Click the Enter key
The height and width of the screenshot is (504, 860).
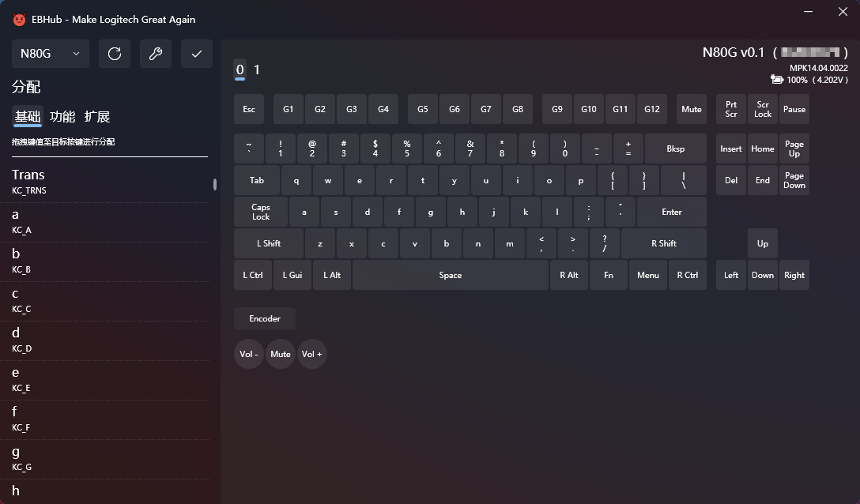[672, 212]
